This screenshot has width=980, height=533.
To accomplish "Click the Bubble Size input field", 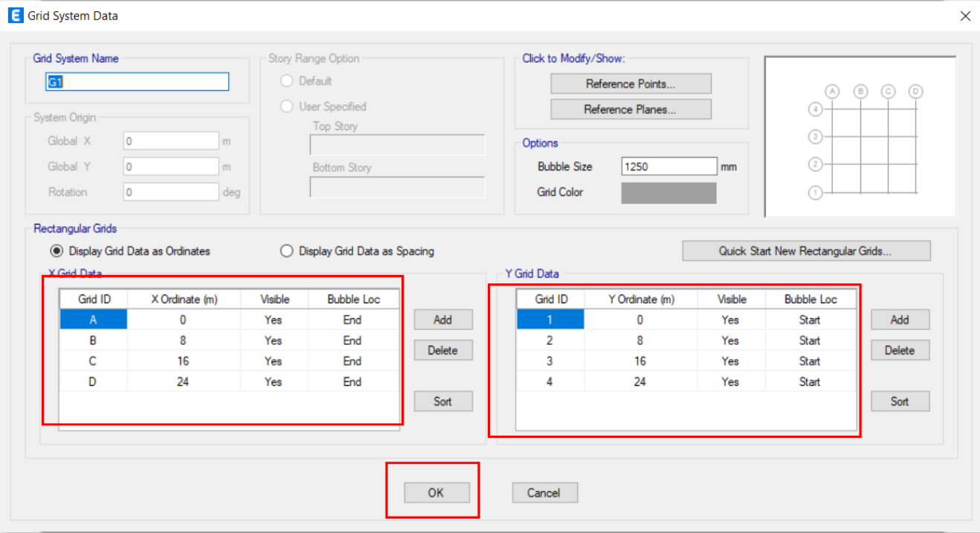I will 667,166.
